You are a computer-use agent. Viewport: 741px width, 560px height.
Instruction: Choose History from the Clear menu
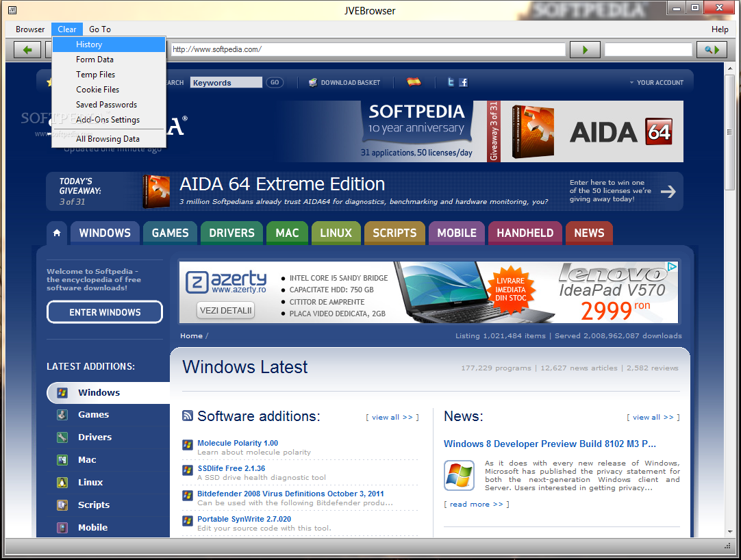coord(109,44)
